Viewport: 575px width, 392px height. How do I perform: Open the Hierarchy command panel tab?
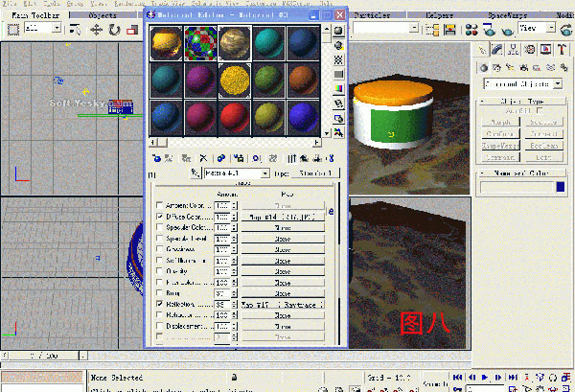pyautogui.click(x=514, y=50)
